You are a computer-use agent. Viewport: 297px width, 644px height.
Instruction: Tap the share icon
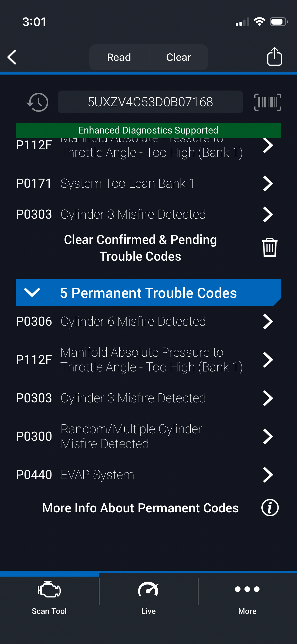tap(274, 57)
